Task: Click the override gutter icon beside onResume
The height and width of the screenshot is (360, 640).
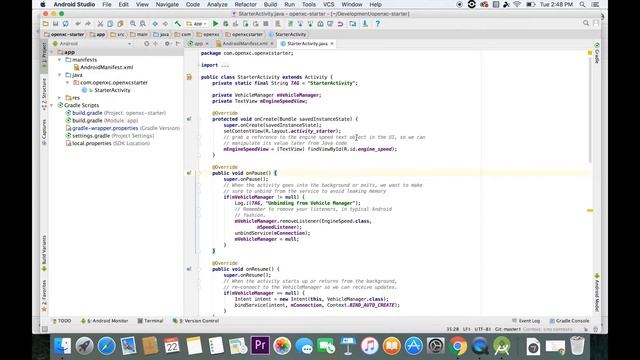Action: pos(189,269)
